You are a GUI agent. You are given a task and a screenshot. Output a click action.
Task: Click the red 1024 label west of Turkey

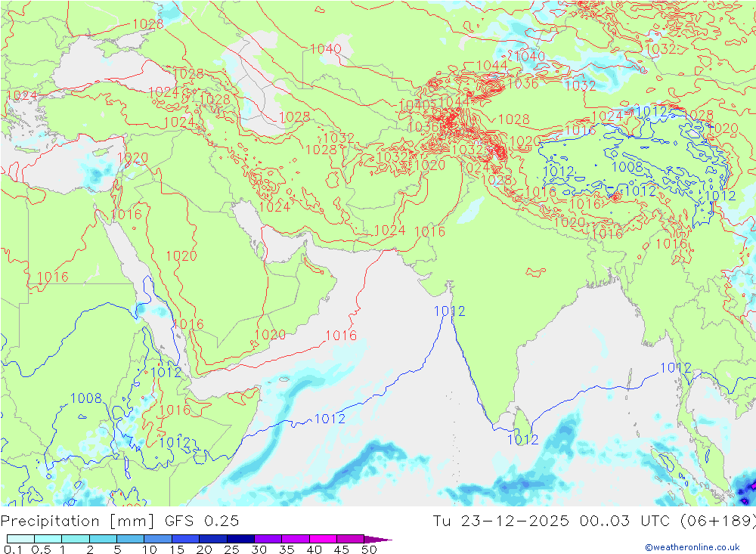22,95
